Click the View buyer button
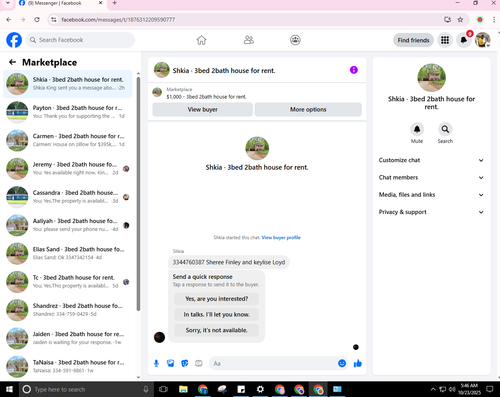Viewport: 500px width, 397px height. pyautogui.click(x=202, y=109)
